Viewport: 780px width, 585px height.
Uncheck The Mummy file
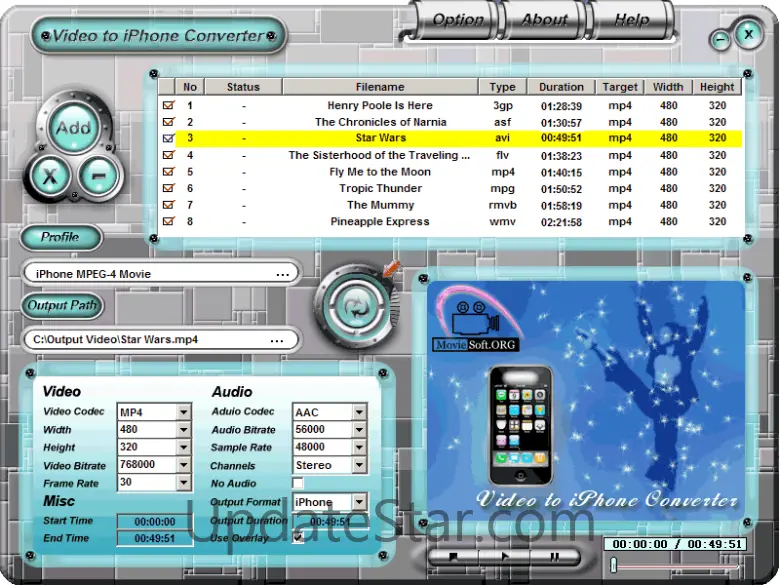[169, 204]
